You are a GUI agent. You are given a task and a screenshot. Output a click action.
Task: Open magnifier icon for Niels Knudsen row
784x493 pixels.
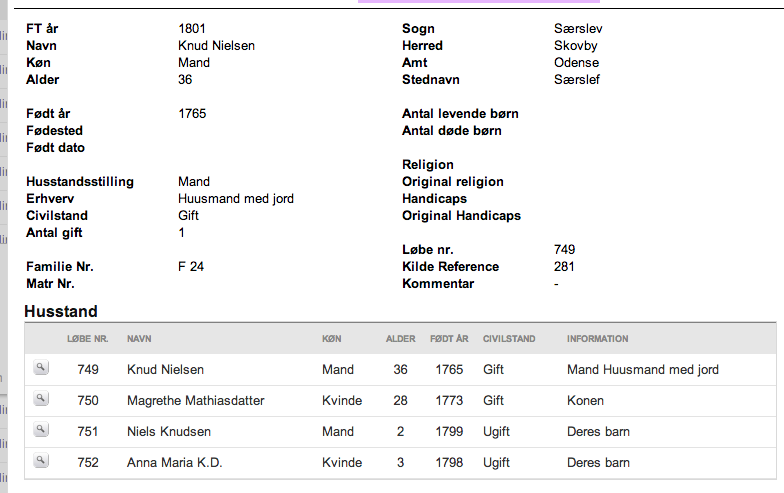click(41, 430)
